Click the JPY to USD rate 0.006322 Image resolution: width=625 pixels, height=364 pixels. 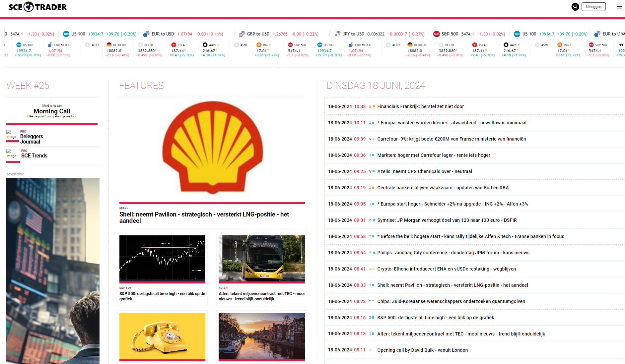point(376,34)
